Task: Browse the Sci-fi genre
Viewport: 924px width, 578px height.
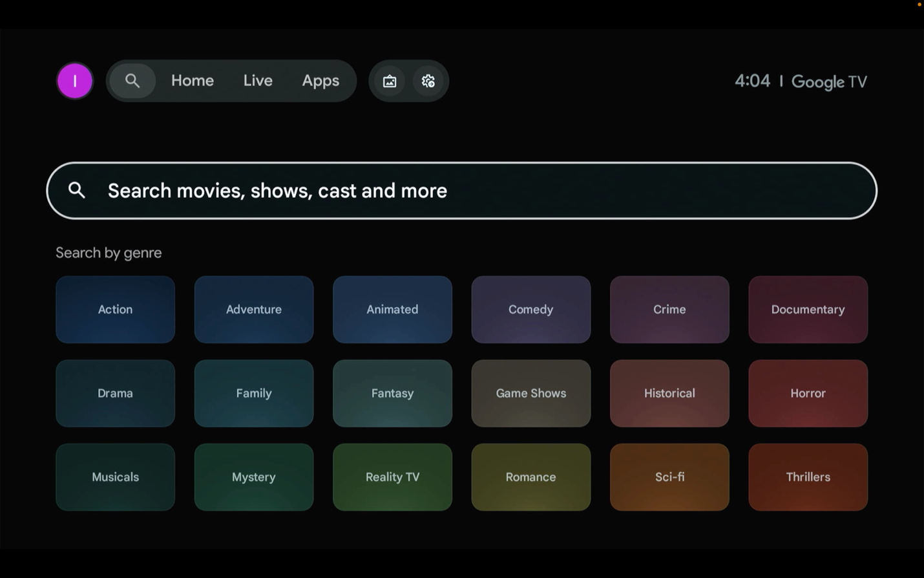Action: (669, 477)
